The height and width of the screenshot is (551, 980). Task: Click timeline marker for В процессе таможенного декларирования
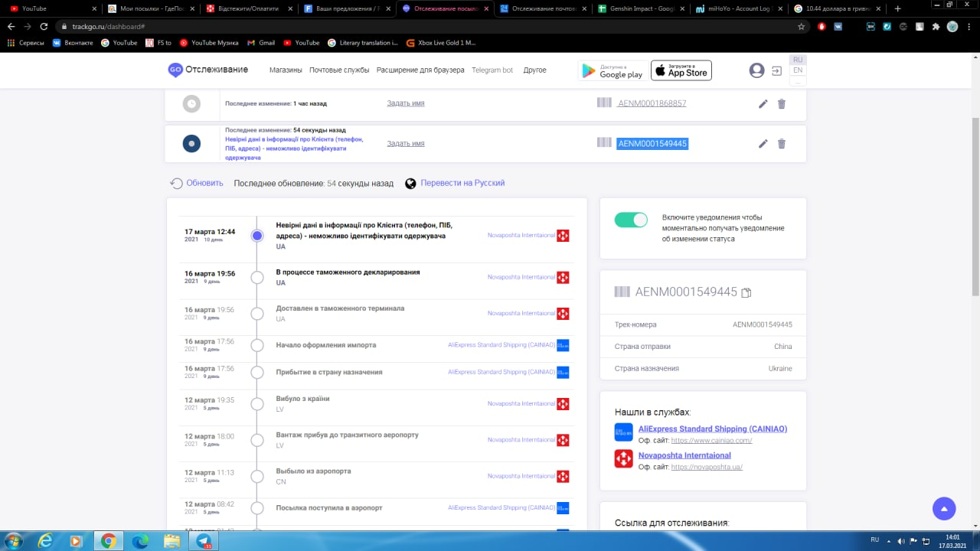pos(257,277)
